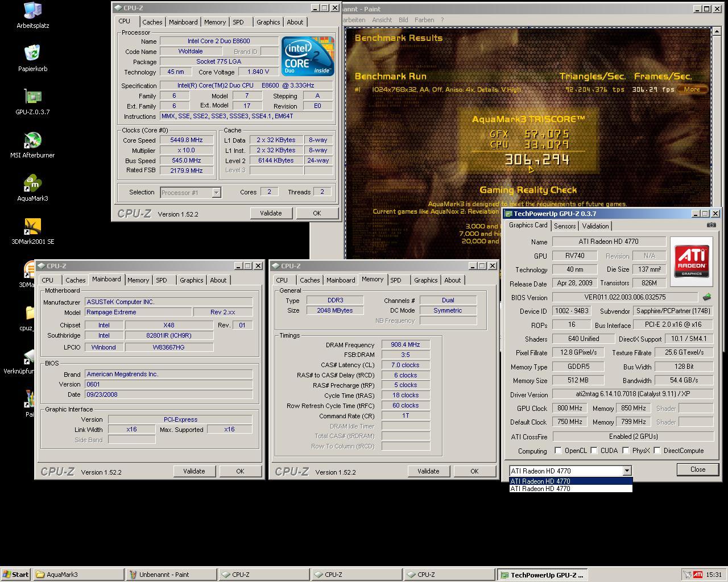Enable the OpenCL checkbox
The image size is (728, 582).
558,451
